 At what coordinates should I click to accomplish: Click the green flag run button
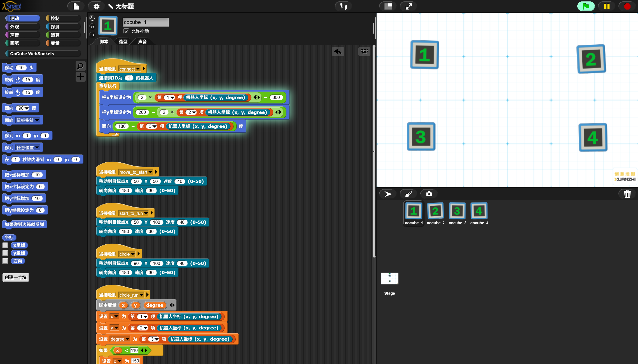pos(586,6)
